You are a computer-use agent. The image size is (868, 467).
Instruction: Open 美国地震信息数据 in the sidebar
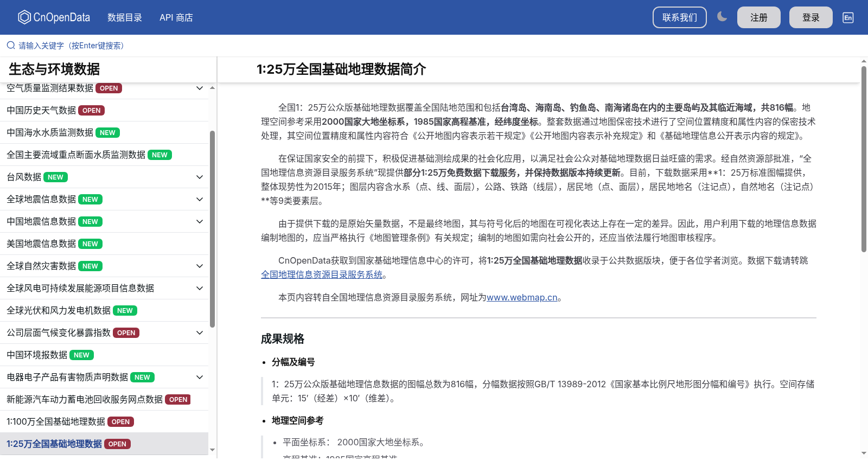41,244
